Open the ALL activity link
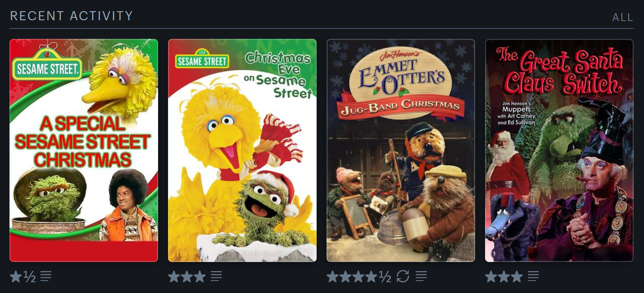The image size is (644, 293). (x=623, y=17)
